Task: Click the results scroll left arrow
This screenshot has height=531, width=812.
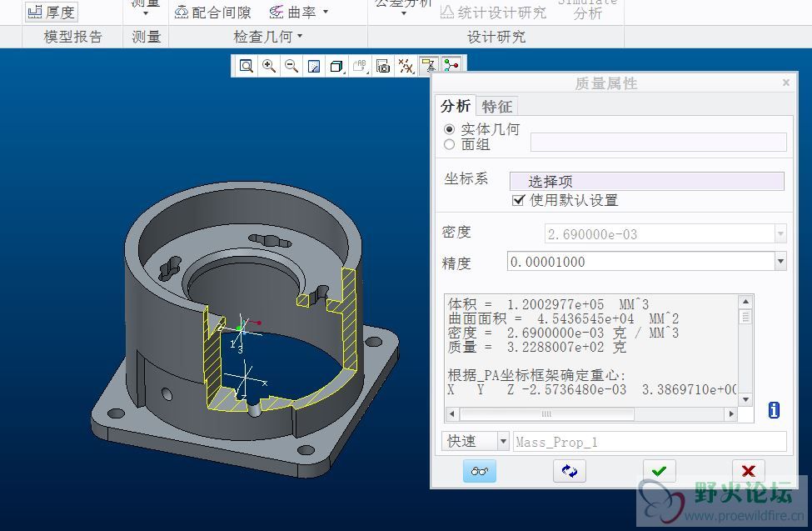Action: (452, 413)
